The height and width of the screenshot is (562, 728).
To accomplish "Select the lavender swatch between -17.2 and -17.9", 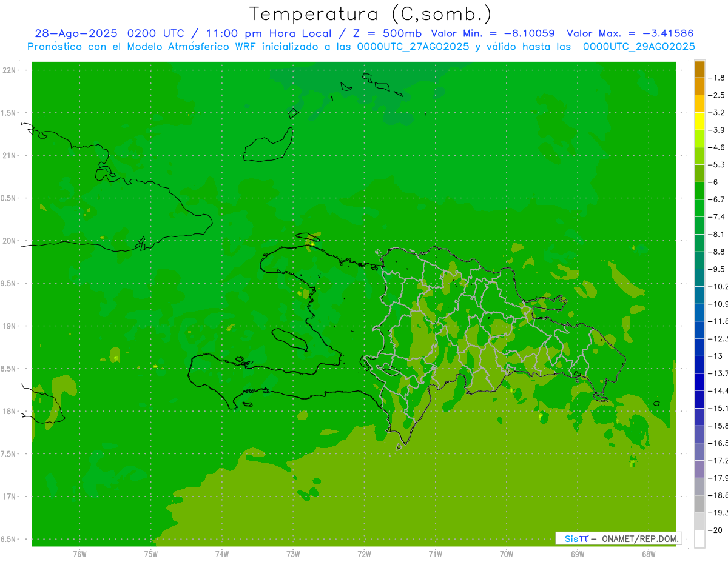I will pos(699,469).
